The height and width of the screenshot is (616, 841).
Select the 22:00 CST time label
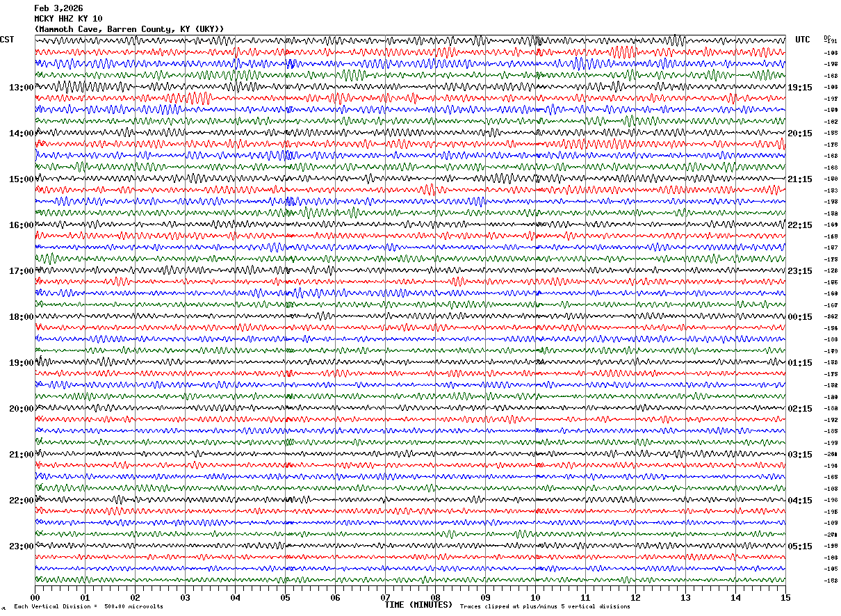[x=22, y=501]
